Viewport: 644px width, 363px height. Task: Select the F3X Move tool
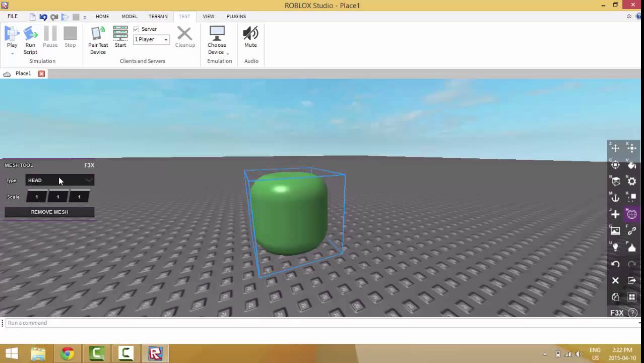pos(615,148)
